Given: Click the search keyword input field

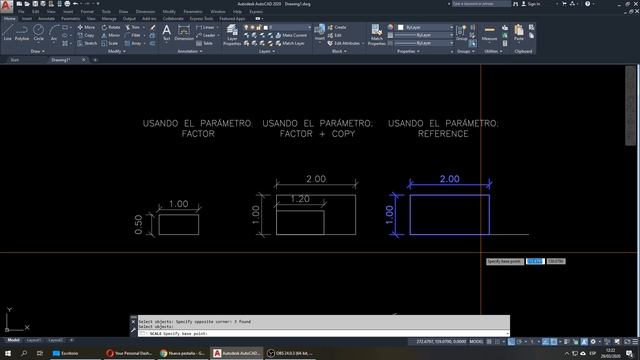Looking at the screenshot, I should tap(481, 4).
